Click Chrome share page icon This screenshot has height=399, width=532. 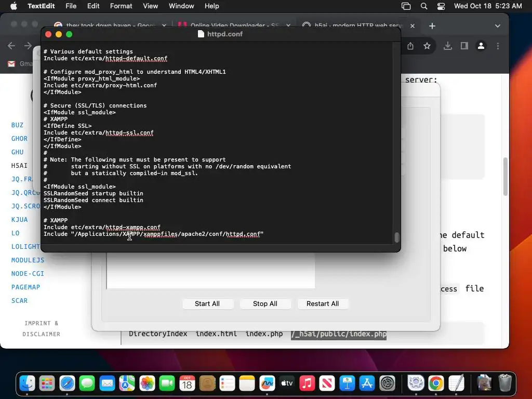coord(410,46)
